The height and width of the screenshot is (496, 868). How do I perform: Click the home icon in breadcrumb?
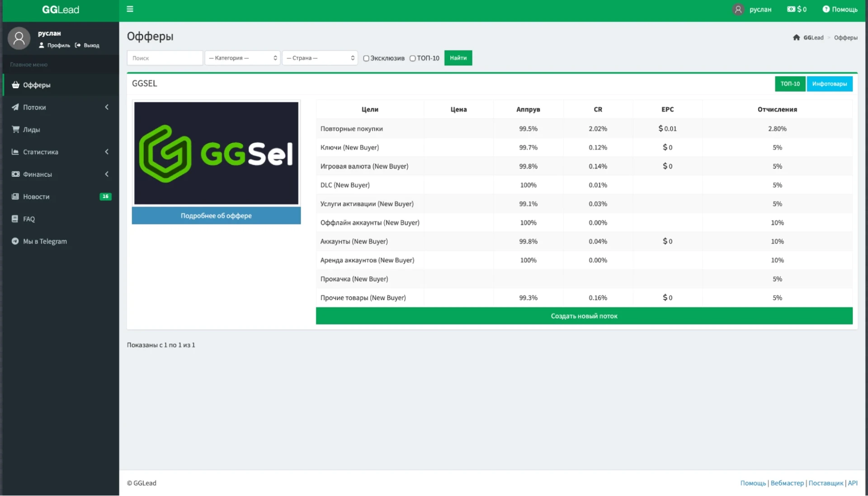coord(796,38)
